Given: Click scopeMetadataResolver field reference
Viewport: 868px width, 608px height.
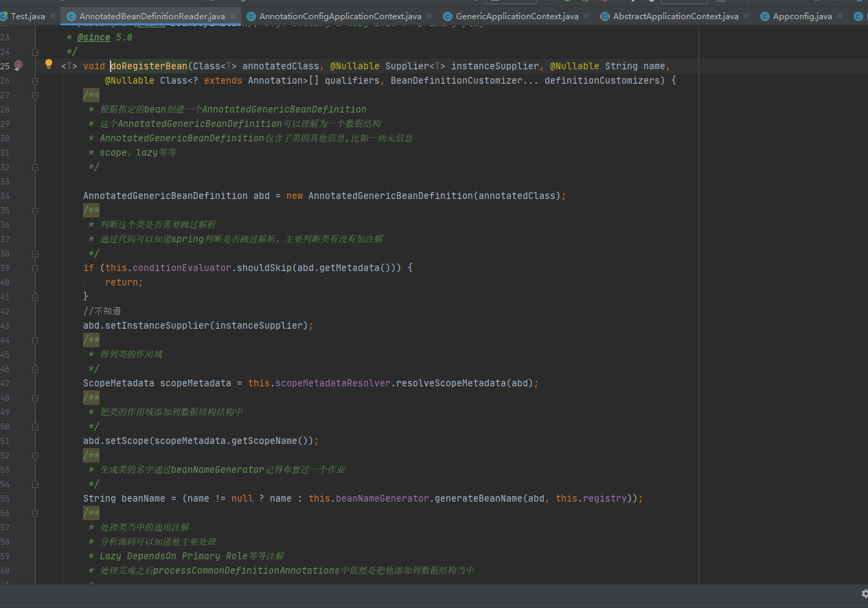Looking at the screenshot, I should pos(333,383).
